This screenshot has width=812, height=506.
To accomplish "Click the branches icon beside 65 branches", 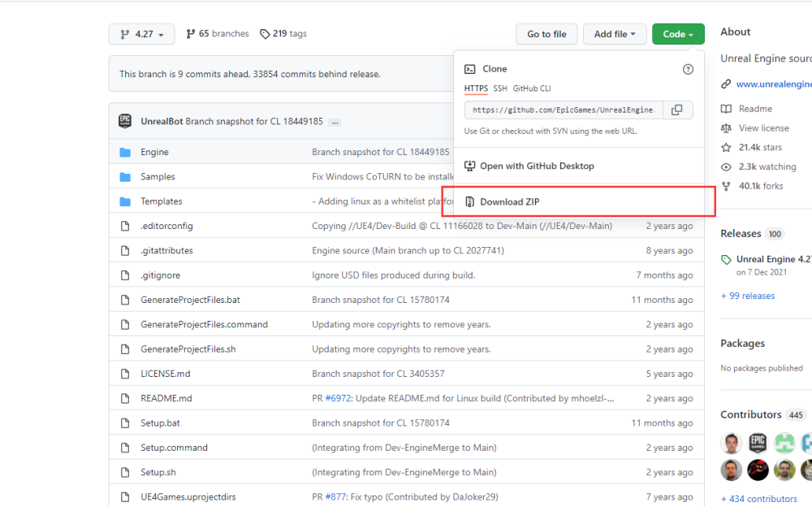I will pyautogui.click(x=191, y=34).
